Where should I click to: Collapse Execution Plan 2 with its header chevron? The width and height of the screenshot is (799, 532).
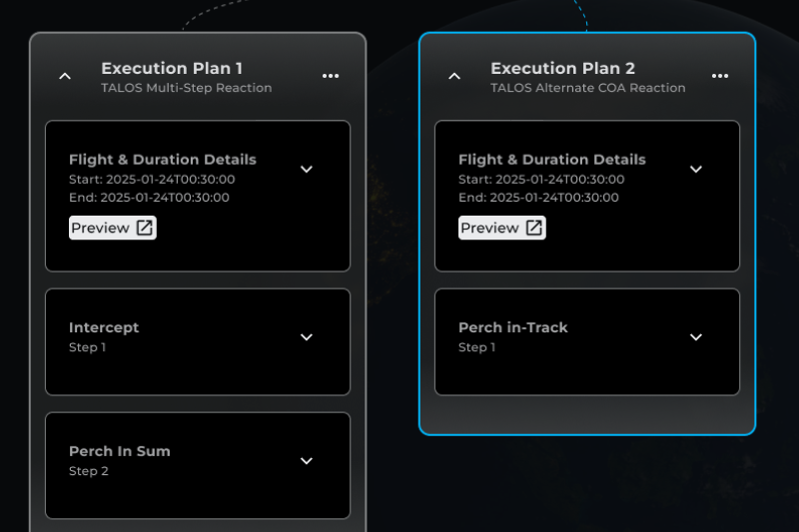[x=454, y=77]
